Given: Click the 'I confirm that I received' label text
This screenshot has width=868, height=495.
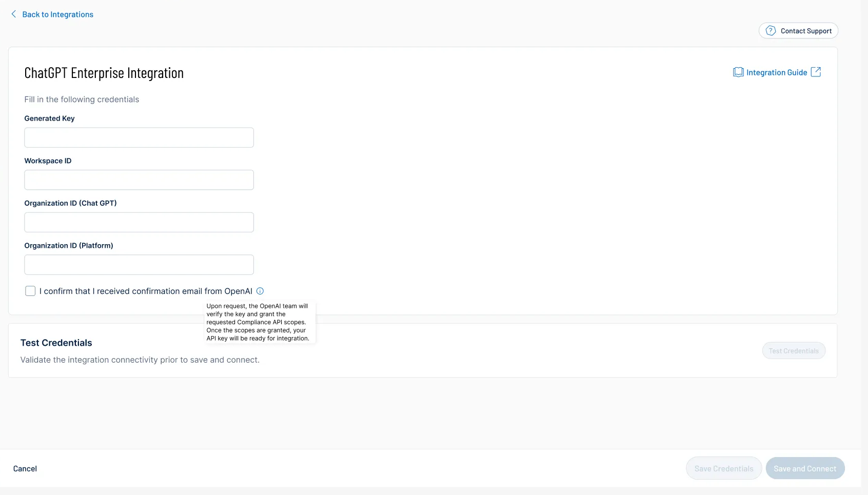Looking at the screenshot, I should [x=146, y=291].
